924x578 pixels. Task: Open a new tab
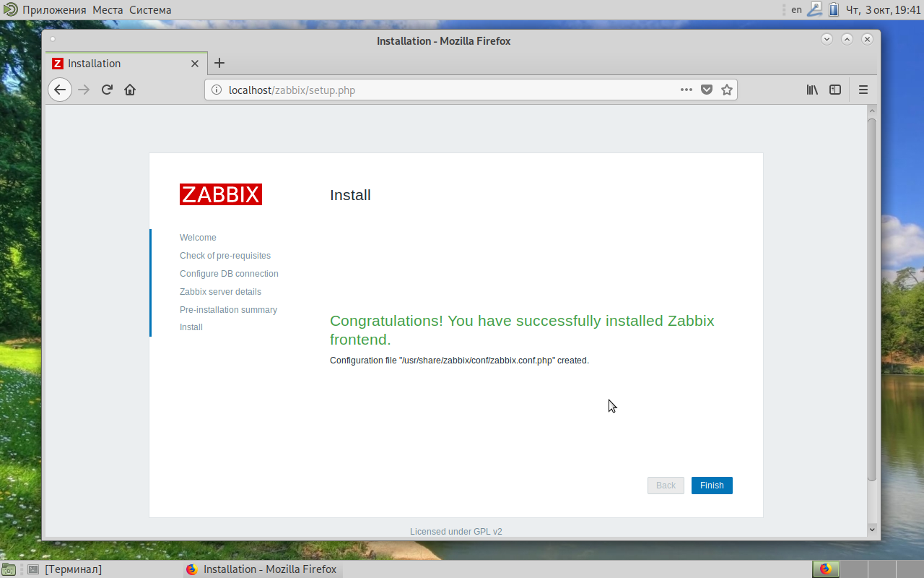(219, 63)
